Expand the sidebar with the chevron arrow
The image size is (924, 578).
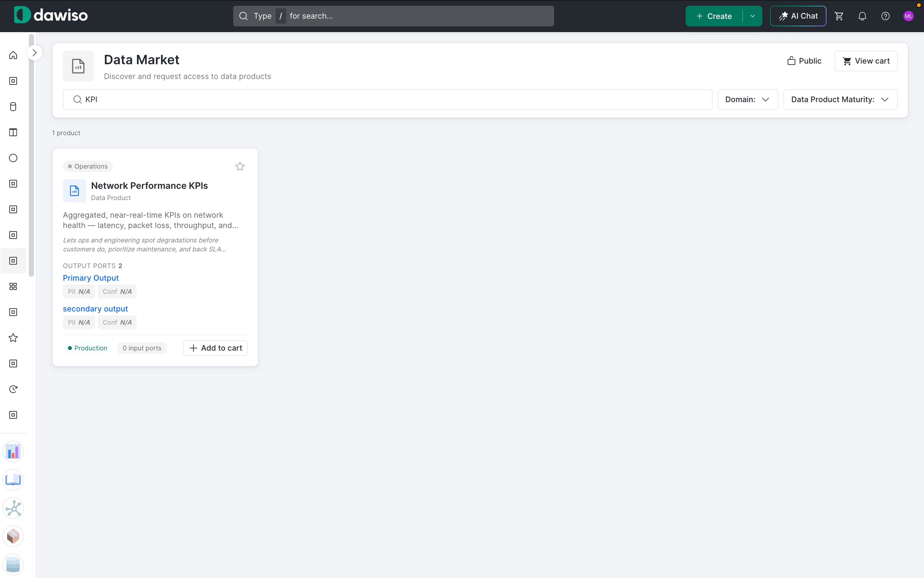(x=34, y=53)
